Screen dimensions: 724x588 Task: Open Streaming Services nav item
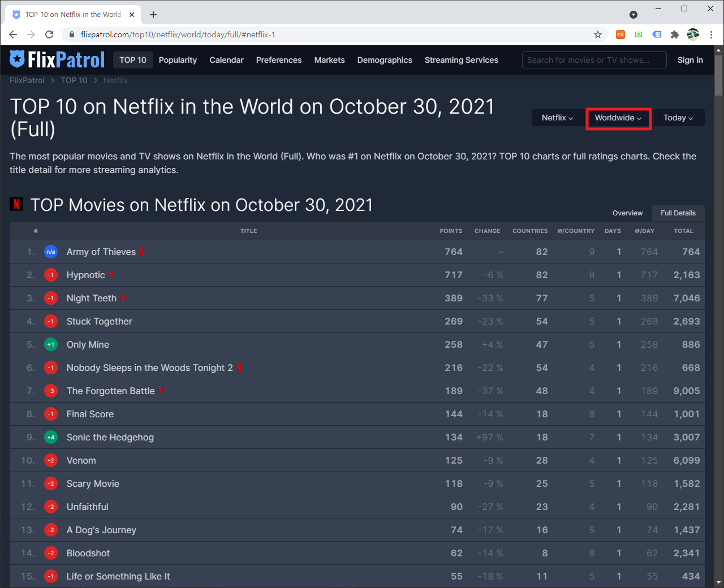click(462, 60)
